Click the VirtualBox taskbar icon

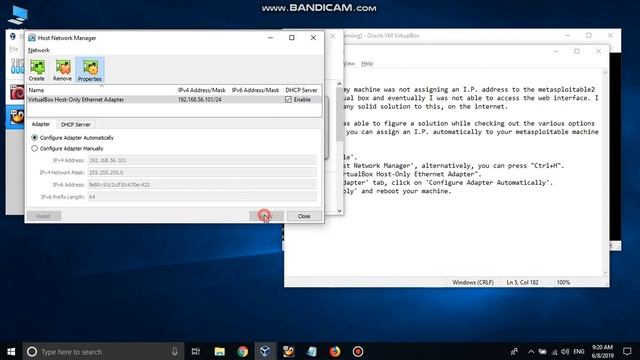click(265, 351)
